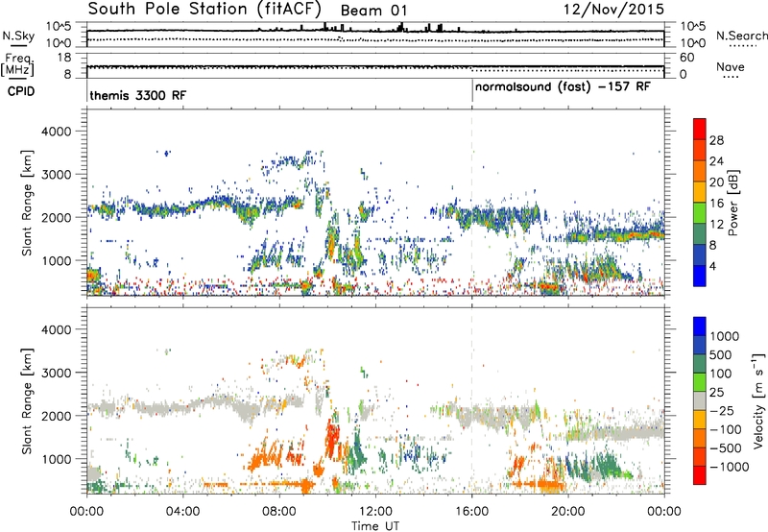Click the 1000 slant range tick on velocity panel

tap(57, 459)
